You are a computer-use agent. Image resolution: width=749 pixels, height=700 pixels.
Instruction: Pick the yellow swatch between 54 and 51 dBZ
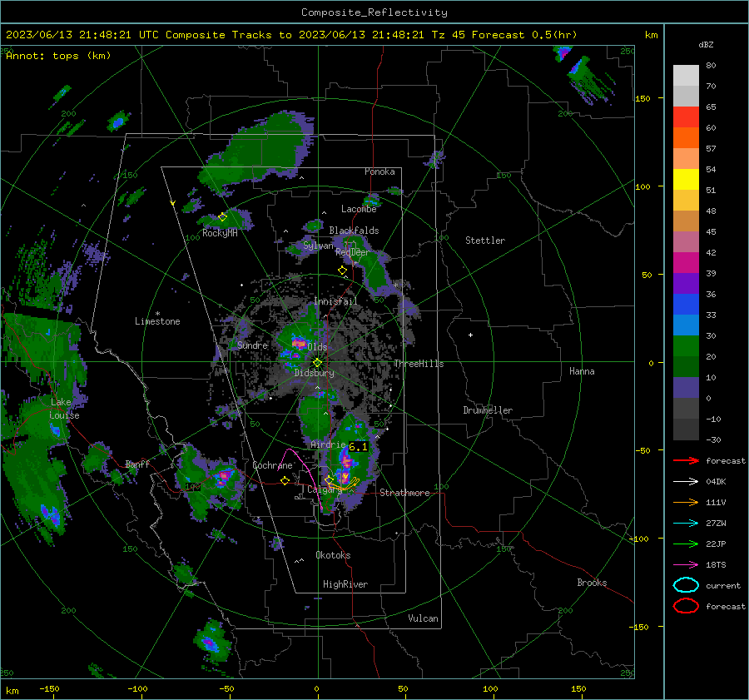pos(686,180)
